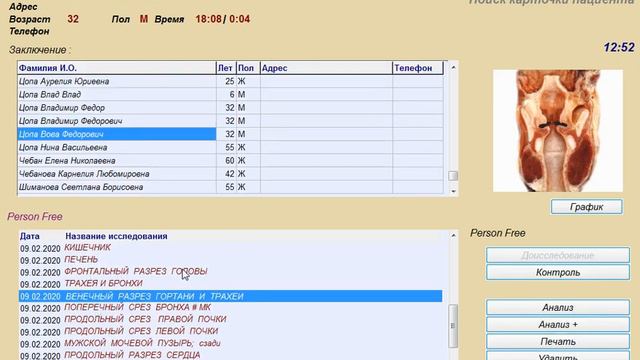
Task: Sort by Фамилия И.О. column header
Action: click(x=116, y=68)
